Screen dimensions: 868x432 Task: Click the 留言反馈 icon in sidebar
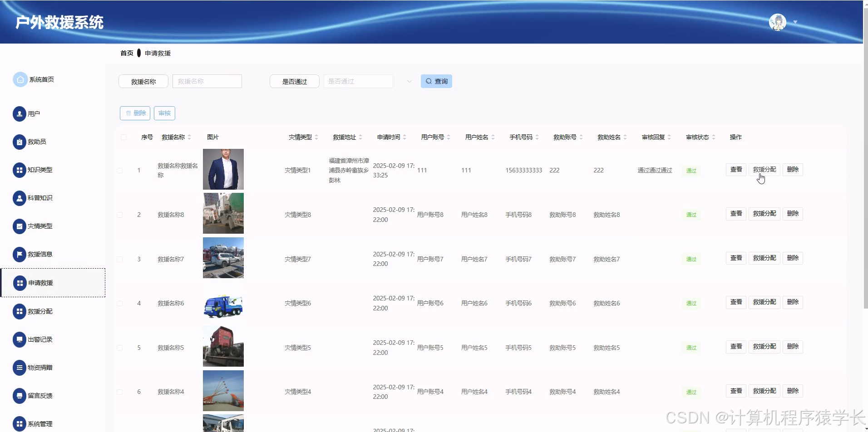click(x=20, y=396)
